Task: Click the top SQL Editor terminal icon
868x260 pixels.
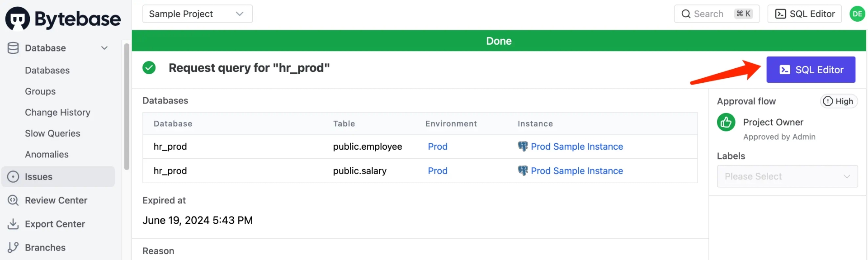Action: [780, 14]
